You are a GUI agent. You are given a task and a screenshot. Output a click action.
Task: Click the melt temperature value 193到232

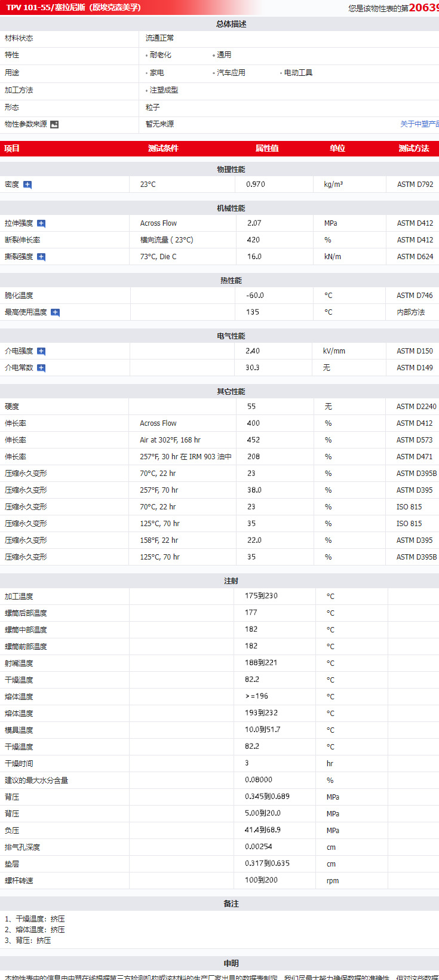261,713
